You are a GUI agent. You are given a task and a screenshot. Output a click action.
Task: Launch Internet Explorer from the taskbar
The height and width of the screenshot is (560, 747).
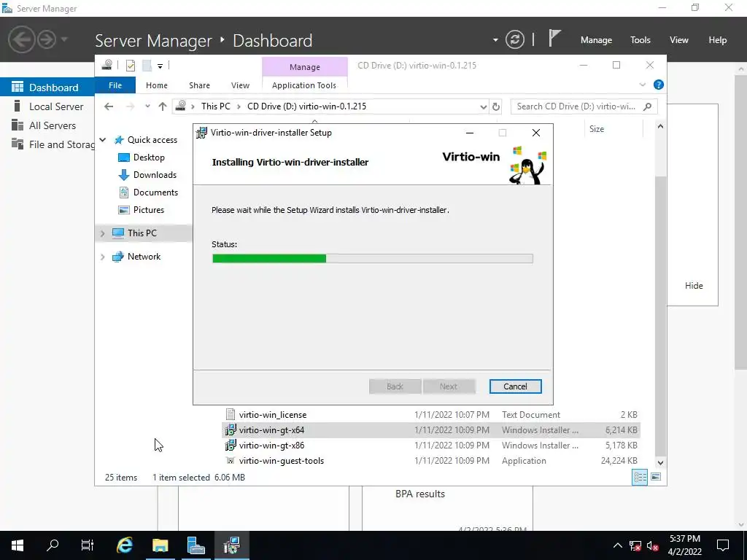(125, 545)
